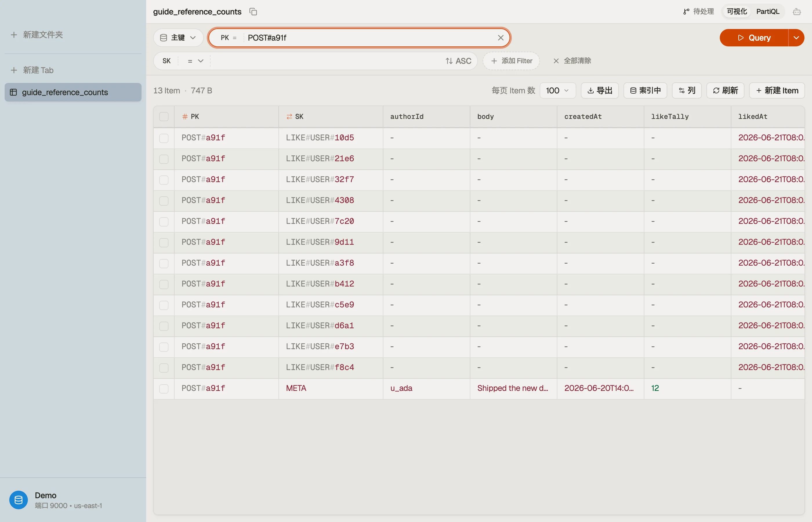Open the items-per-page 100 dropdown
The image size is (812, 522).
pos(557,90)
